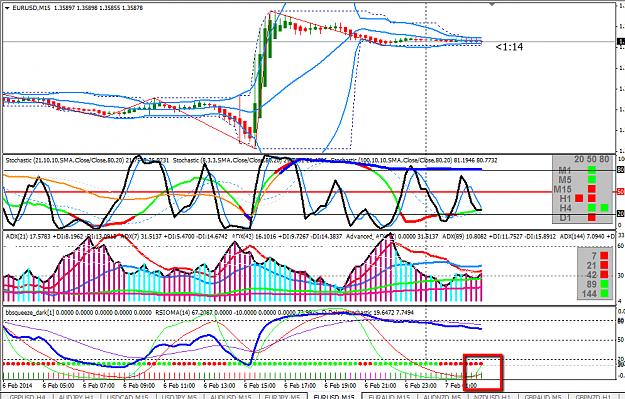The width and height of the screenshot is (625, 399).
Task: Open the USDCAD,M15 chart tab
Action: click(x=128, y=397)
